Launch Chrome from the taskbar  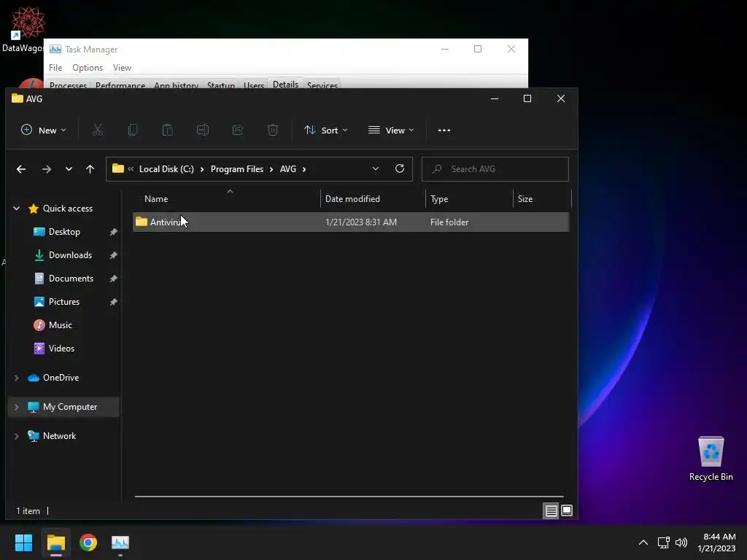[88, 542]
